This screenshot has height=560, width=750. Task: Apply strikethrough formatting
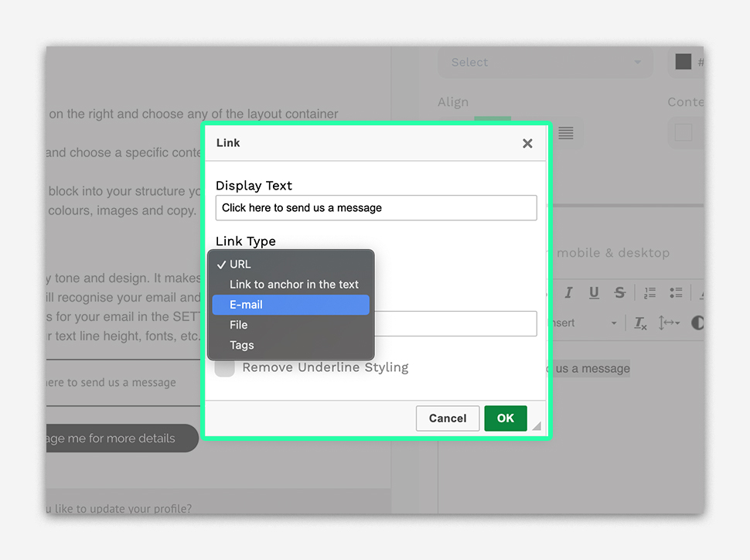(x=620, y=293)
